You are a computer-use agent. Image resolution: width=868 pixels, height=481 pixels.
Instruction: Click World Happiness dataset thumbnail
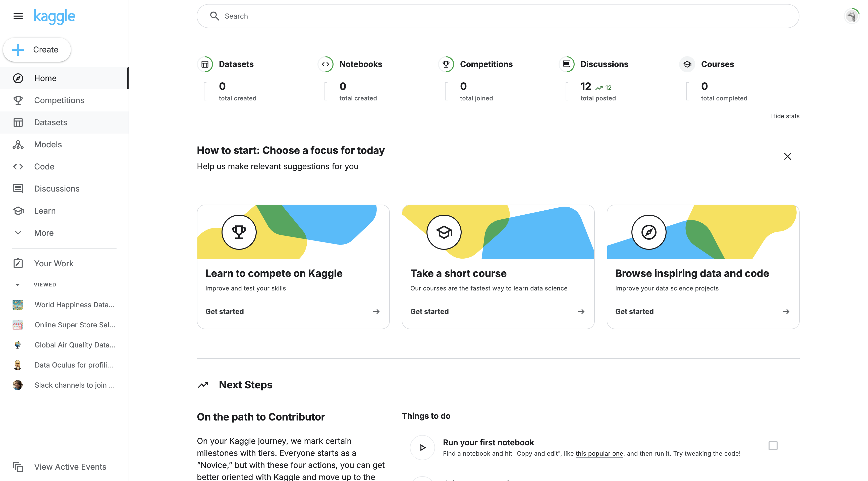[18, 305]
